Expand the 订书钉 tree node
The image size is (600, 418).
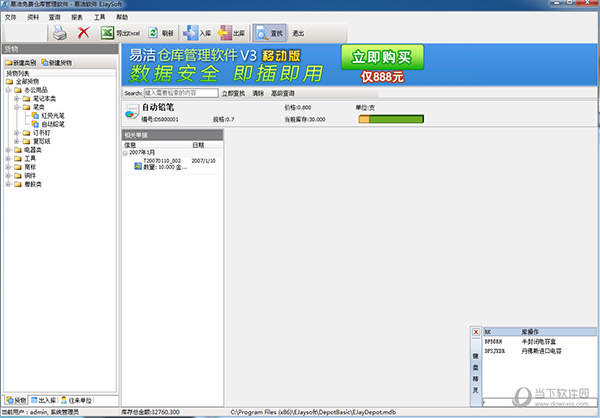coord(16,133)
